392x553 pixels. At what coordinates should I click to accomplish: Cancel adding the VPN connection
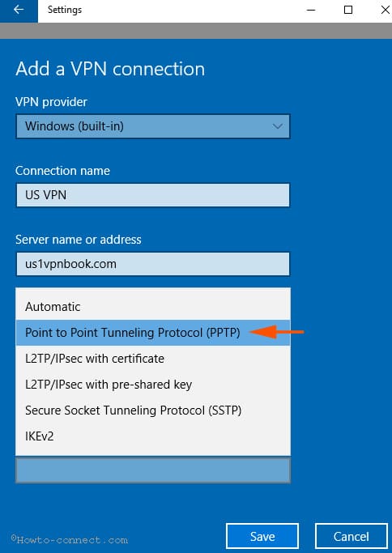pos(352,537)
